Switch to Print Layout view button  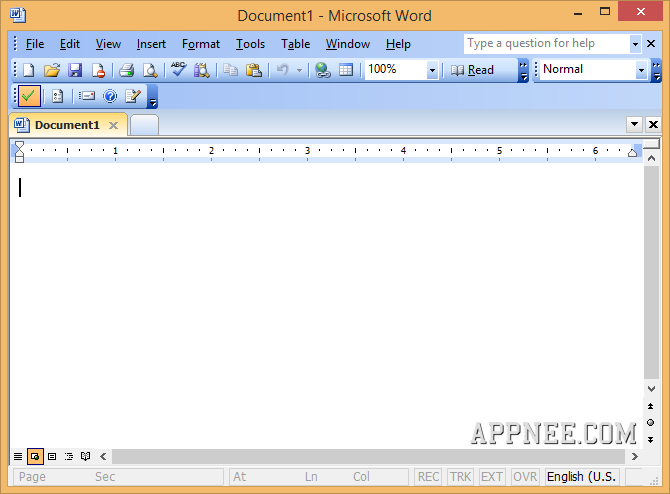52,456
